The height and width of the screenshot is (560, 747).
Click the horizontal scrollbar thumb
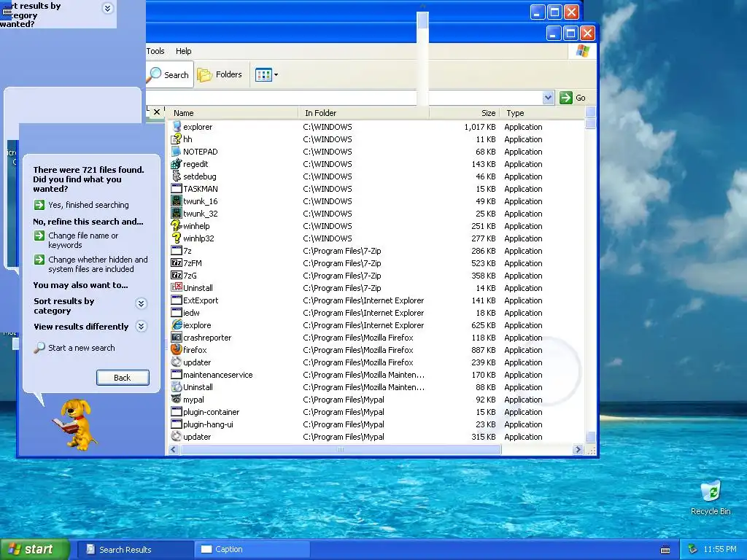click(x=341, y=449)
